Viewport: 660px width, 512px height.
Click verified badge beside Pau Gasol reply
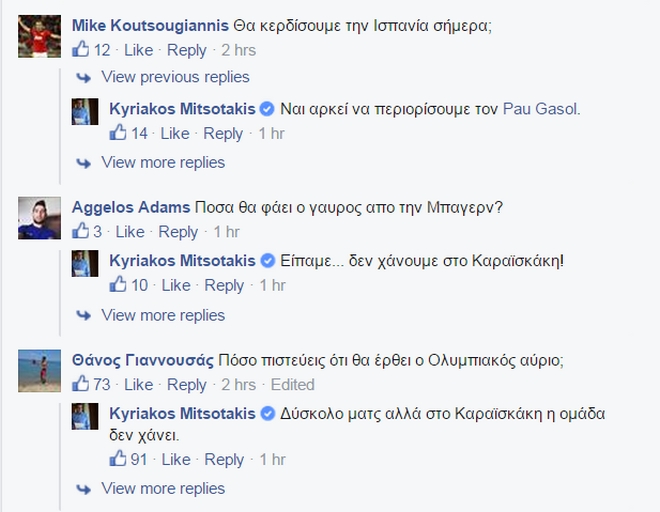point(267,109)
